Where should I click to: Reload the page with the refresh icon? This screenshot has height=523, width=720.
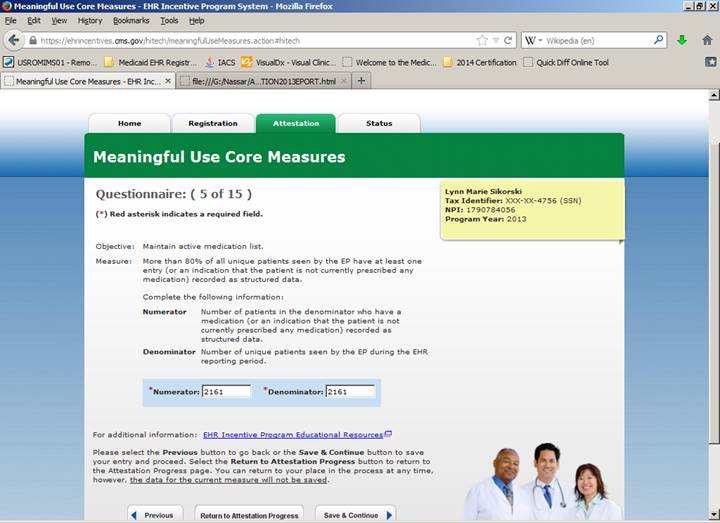click(x=508, y=41)
